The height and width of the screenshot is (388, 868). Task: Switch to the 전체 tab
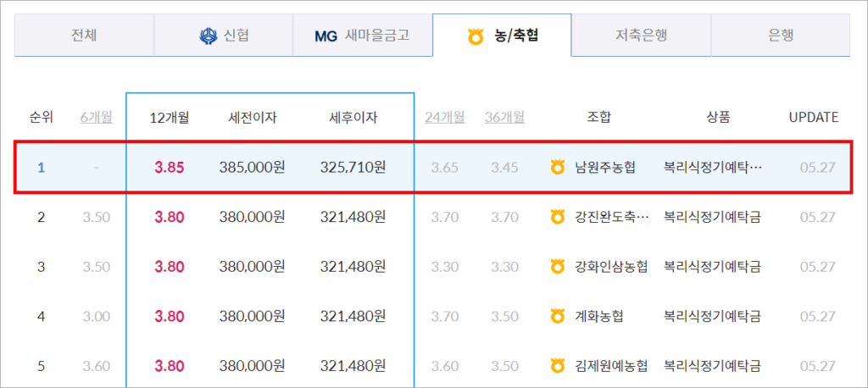click(83, 36)
